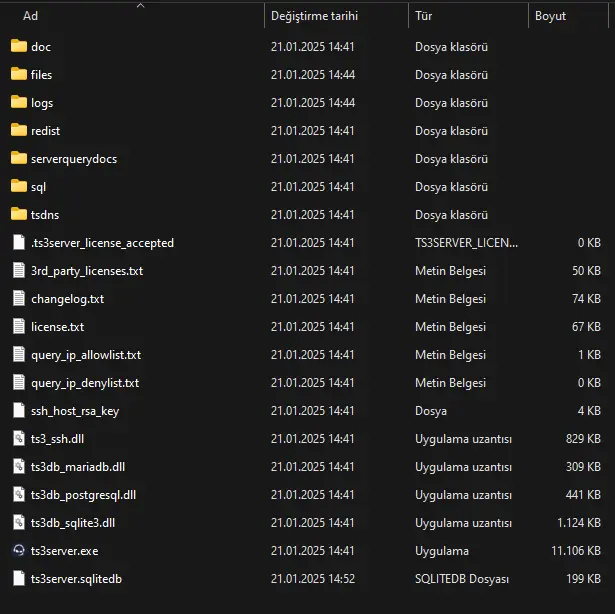
Task: Select the name ts3db_mariadb.dll
Action: point(78,467)
